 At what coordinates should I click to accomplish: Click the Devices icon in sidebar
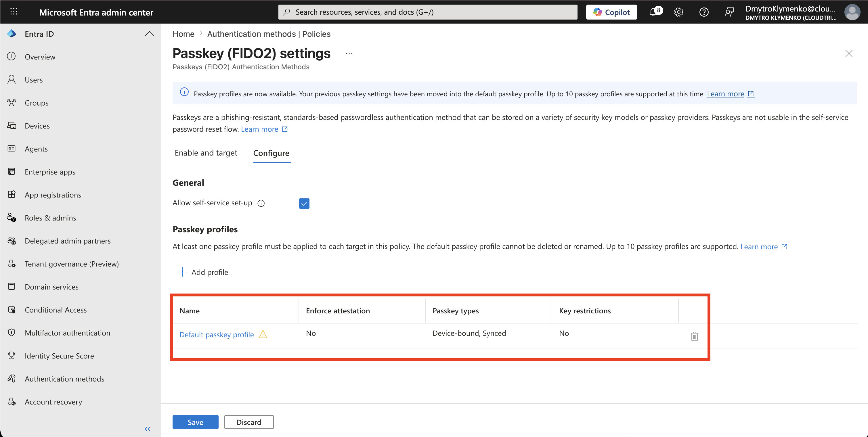pos(12,125)
